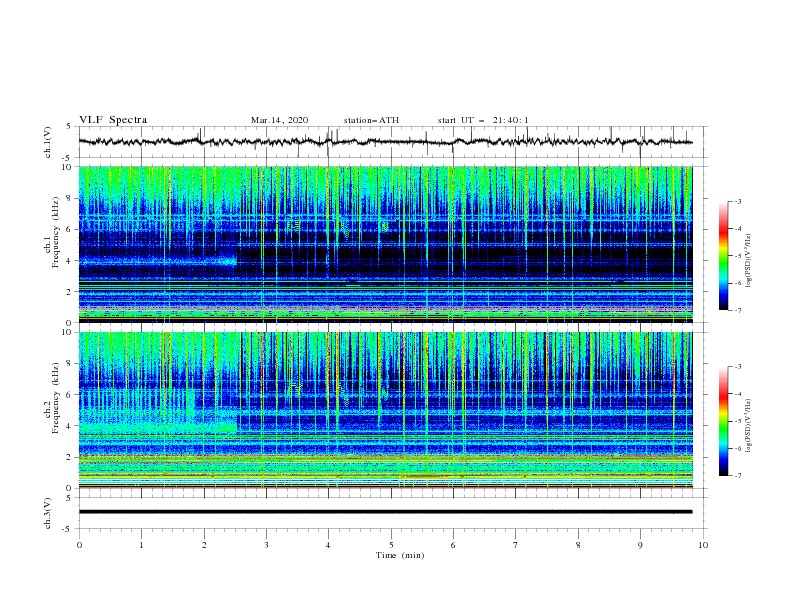Click time axis tick label 5
The height and width of the screenshot is (612, 792).
(x=391, y=545)
